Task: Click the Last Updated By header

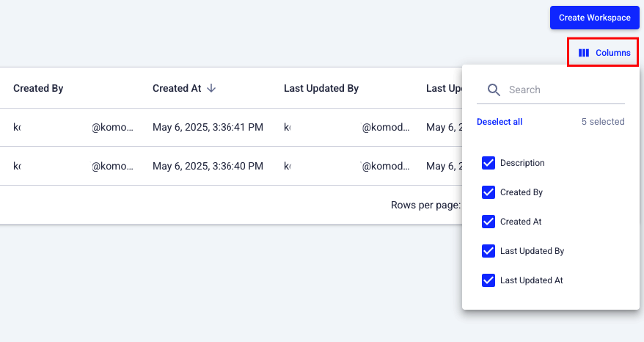Action: 321,88
